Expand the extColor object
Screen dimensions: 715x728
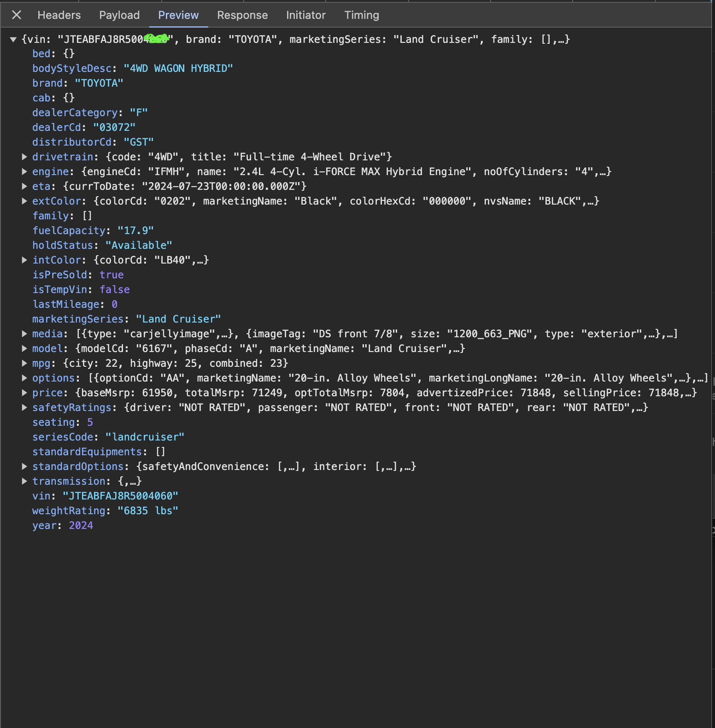[24, 201]
